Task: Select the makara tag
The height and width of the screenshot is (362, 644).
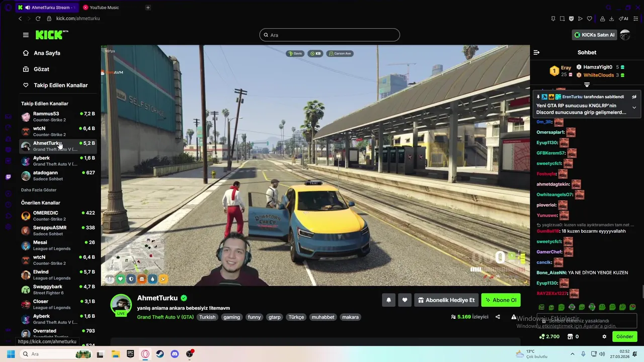Action: (x=350, y=317)
